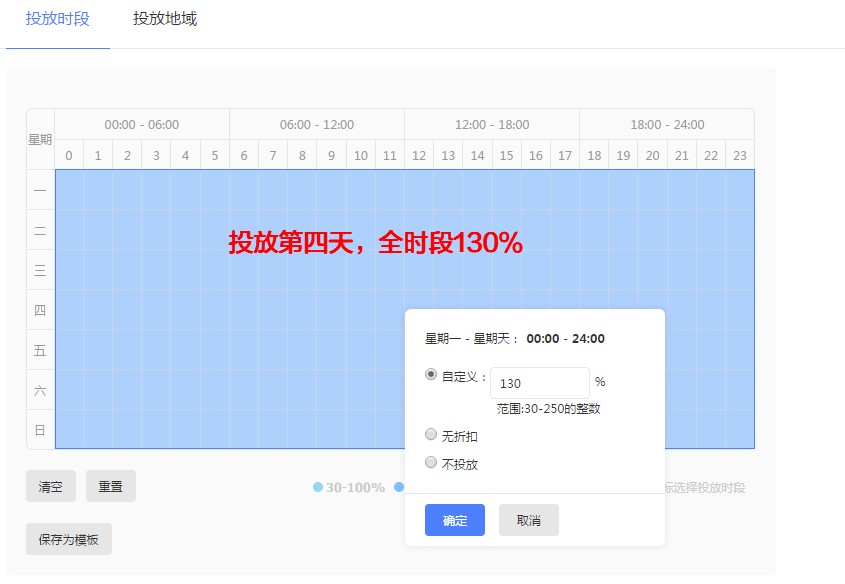845x584 pixels.
Task: Click the blue 30-100% legend dot
Action: [x=318, y=487]
